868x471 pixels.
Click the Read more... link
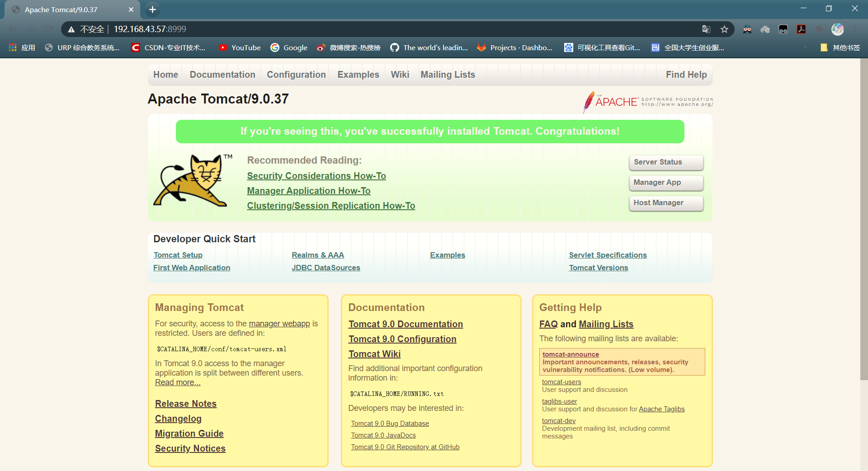pyautogui.click(x=178, y=382)
